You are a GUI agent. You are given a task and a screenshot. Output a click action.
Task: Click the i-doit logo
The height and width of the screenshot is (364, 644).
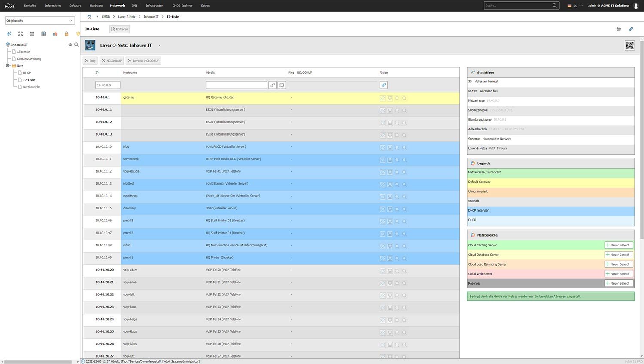tap(9, 6)
